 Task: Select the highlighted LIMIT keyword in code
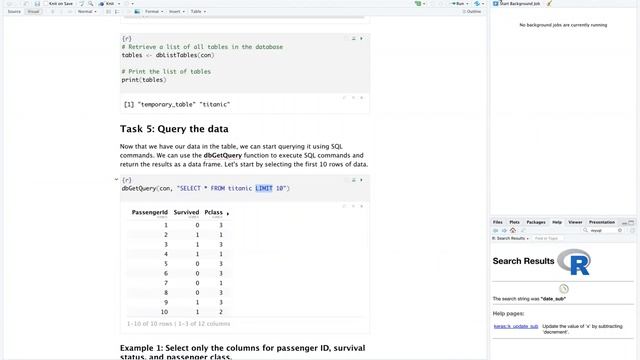click(x=264, y=188)
